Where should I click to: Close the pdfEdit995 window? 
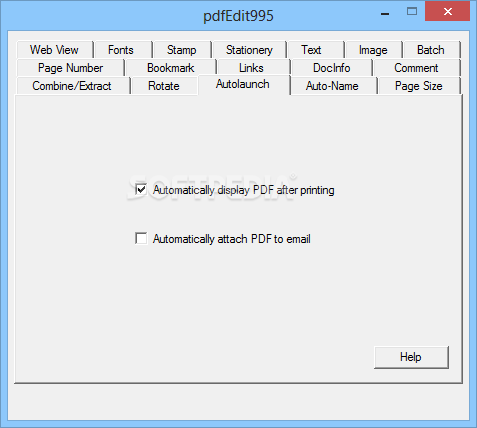point(448,12)
